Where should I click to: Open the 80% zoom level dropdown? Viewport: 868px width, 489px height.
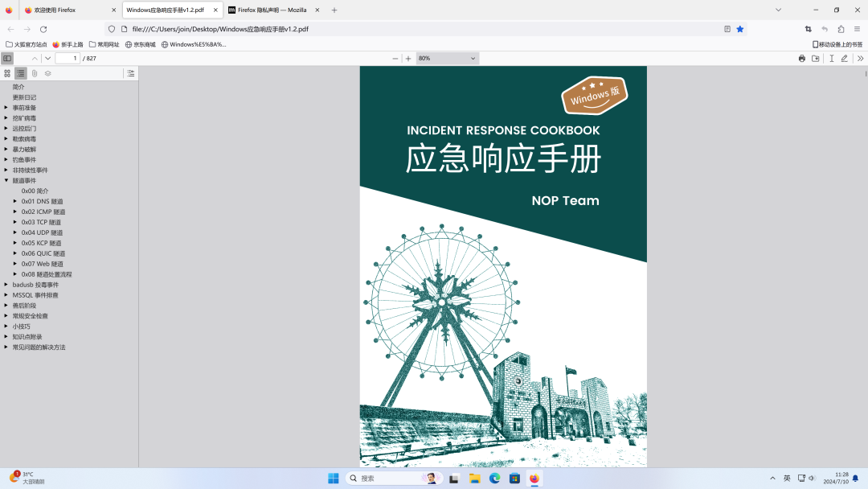447,58
